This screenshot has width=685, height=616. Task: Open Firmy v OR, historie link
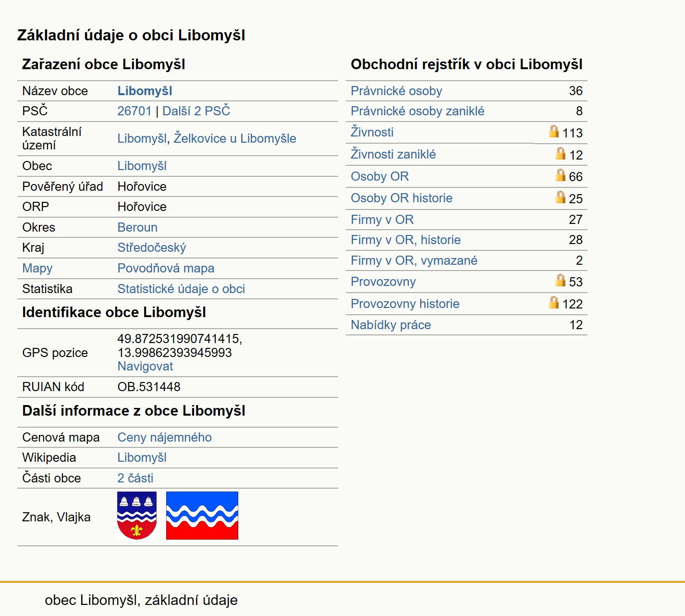click(405, 240)
